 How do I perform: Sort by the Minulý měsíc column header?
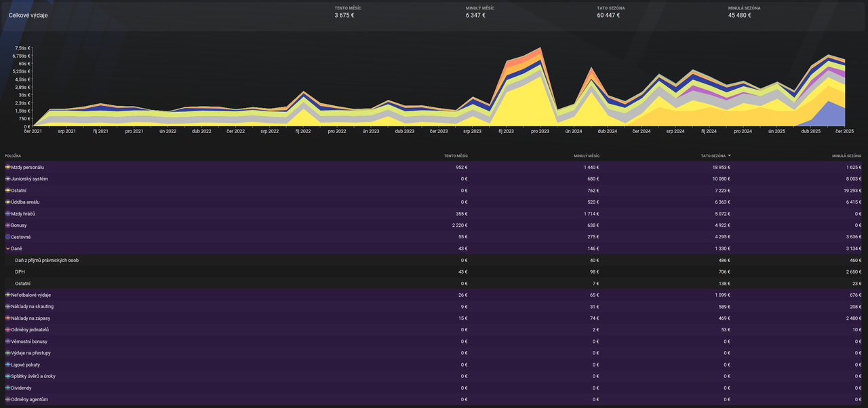coord(585,155)
